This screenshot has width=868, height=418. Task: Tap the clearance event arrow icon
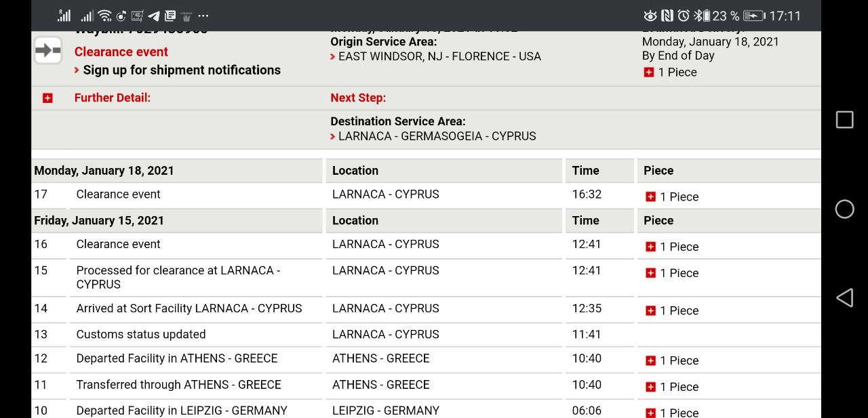pyautogui.click(x=48, y=51)
